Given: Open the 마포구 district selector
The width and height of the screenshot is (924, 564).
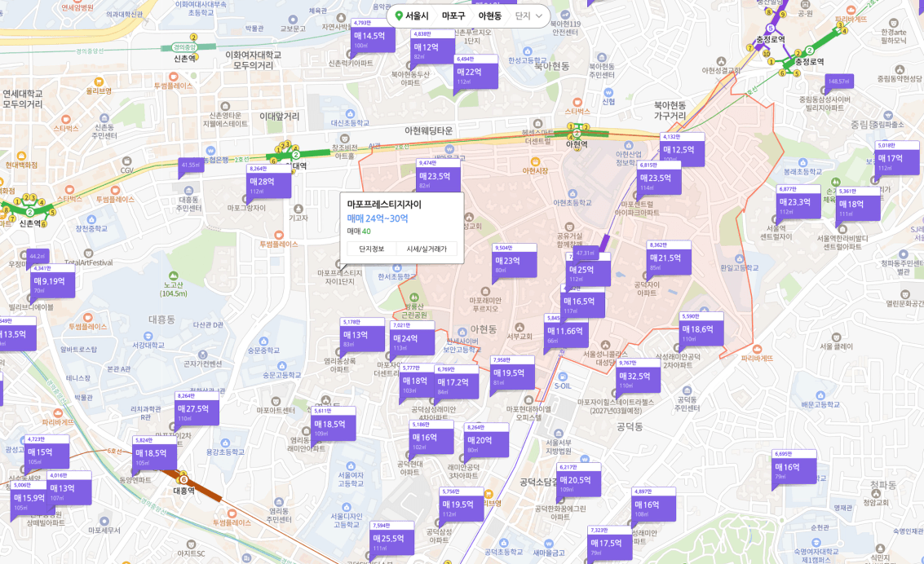Looking at the screenshot, I should [453, 16].
